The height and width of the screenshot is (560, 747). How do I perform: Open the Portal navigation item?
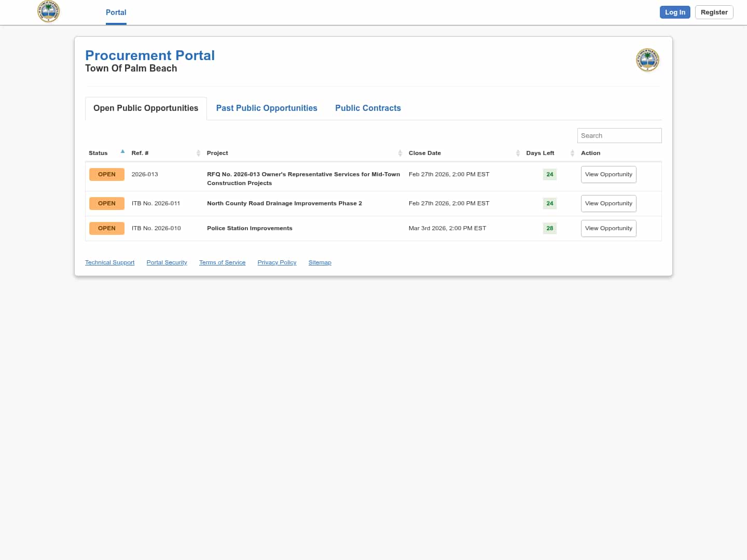pos(116,12)
